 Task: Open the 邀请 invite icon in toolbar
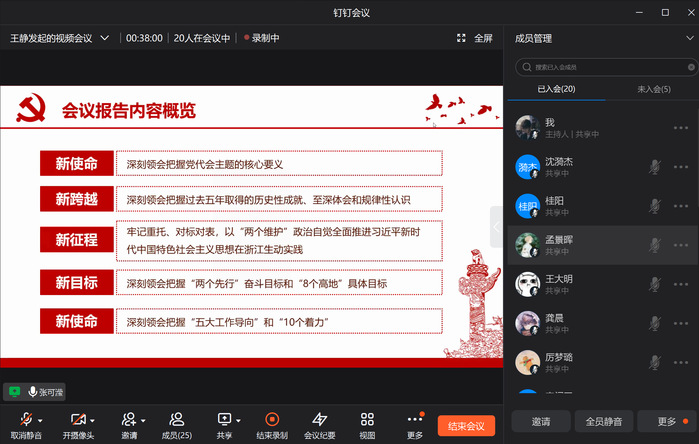[128, 420]
